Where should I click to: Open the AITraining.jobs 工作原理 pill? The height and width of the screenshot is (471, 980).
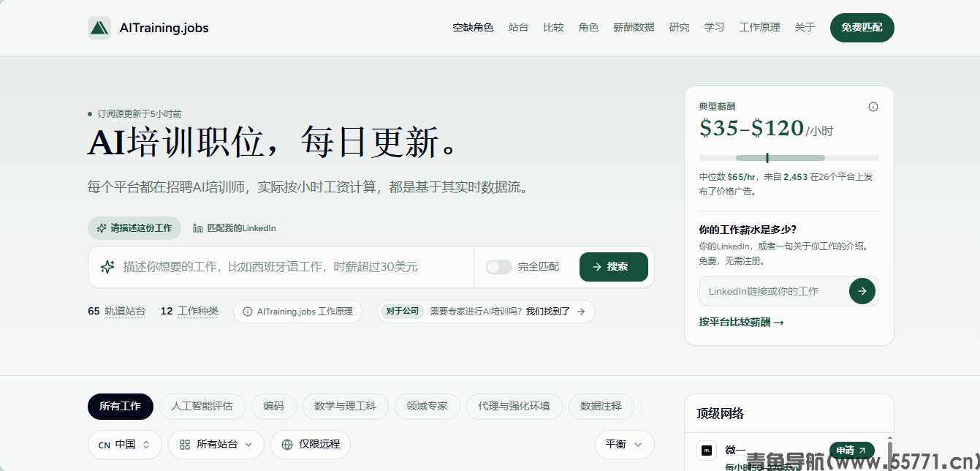tap(297, 312)
